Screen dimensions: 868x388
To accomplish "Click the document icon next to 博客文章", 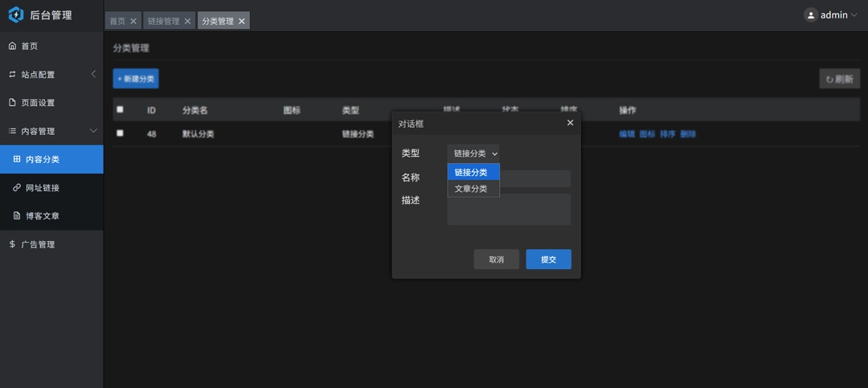I will [x=17, y=216].
